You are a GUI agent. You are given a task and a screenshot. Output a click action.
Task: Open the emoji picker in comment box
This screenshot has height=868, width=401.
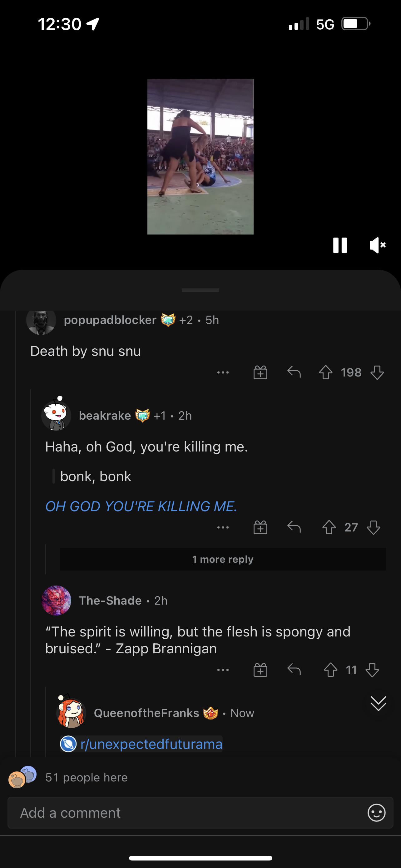pos(377,813)
